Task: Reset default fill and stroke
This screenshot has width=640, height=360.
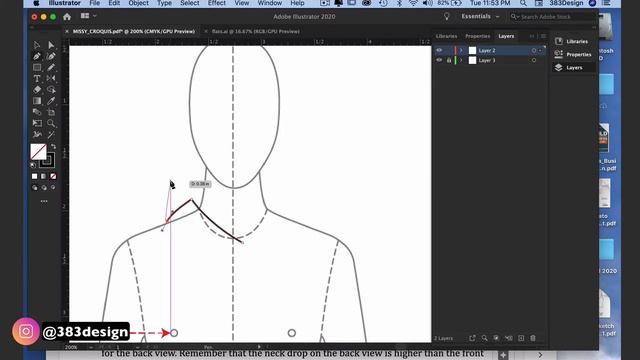Action: 33,165
